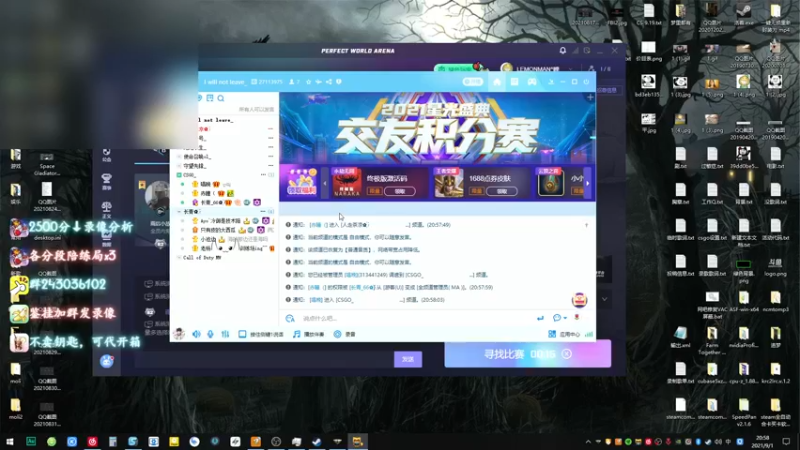Click the Arena chat text input field
800x450 pixels.
263,359
